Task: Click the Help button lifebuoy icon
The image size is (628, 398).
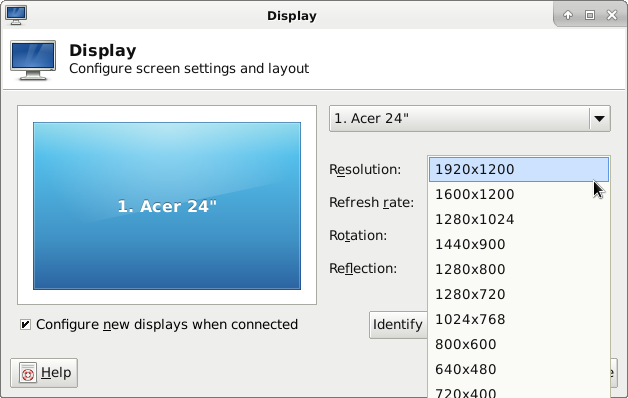Action: point(28,373)
